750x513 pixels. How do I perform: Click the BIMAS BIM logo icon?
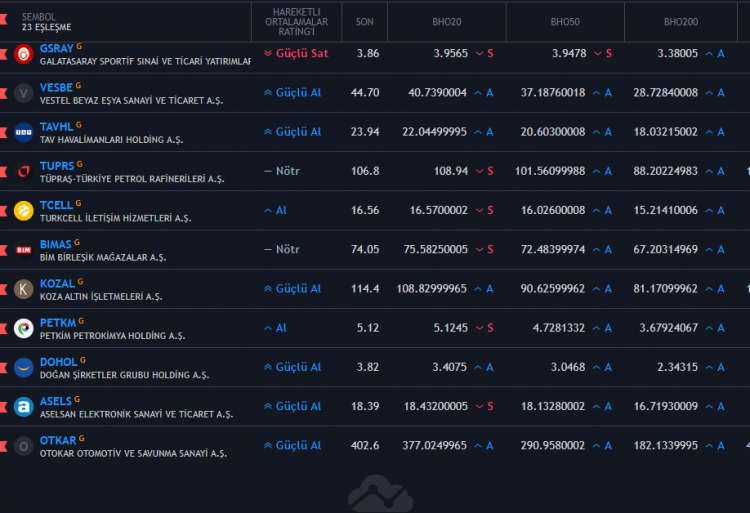point(23,250)
